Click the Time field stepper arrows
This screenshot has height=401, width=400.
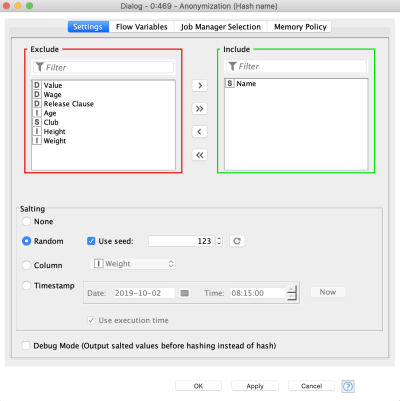(x=292, y=293)
